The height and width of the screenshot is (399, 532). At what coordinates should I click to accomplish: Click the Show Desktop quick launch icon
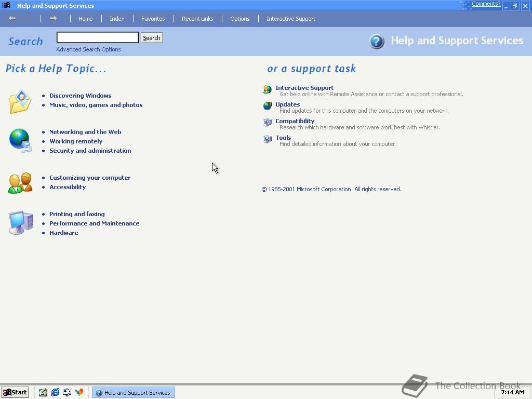point(67,392)
